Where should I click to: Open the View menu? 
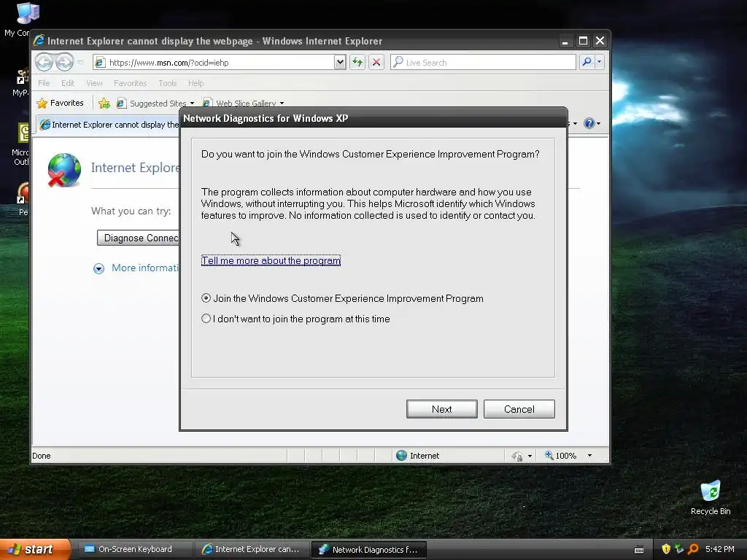pyautogui.click(x=94, y=83)
